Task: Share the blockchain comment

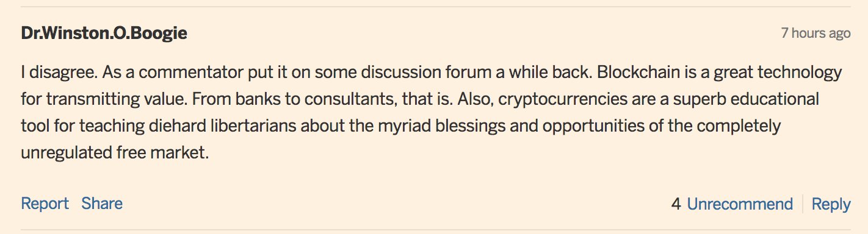Action: tap(102, 204)
